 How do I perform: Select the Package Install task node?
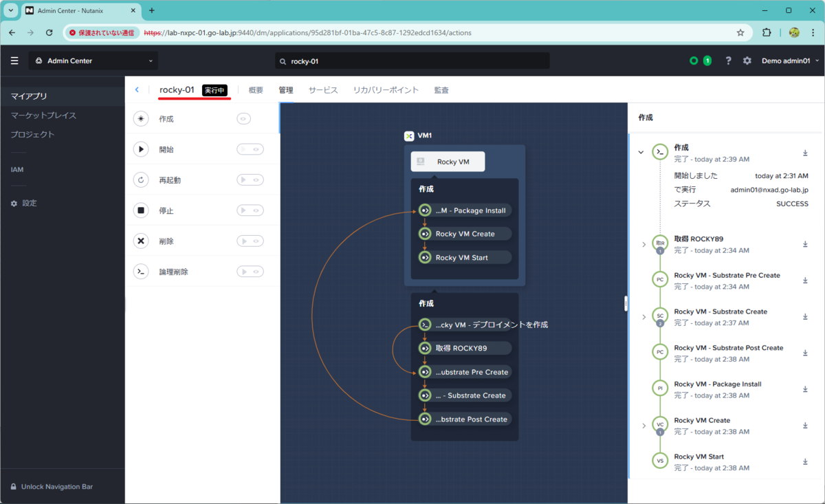(465, 210)
